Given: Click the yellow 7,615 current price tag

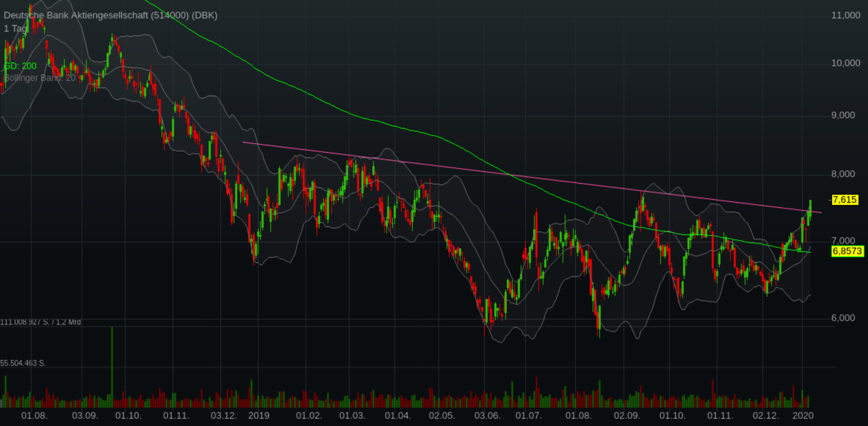Looking at the screenshot, I should point(845,200).
